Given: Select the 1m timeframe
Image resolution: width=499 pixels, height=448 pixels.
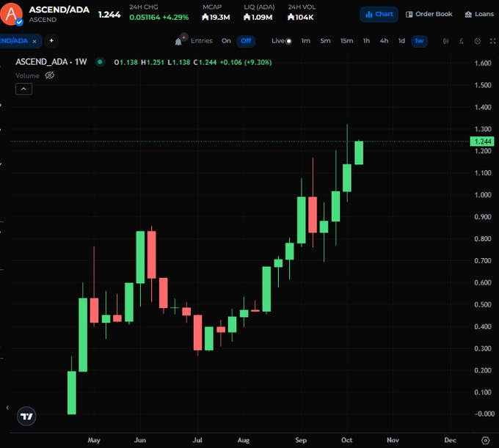Looking at the screenshot, I should (x=306, y=41).
